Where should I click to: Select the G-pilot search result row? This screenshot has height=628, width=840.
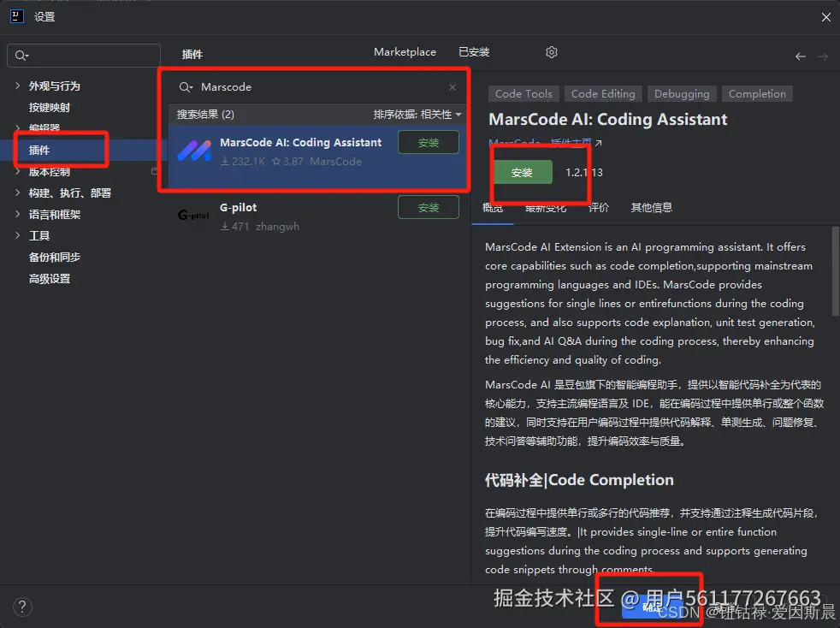tap(316, 216)
